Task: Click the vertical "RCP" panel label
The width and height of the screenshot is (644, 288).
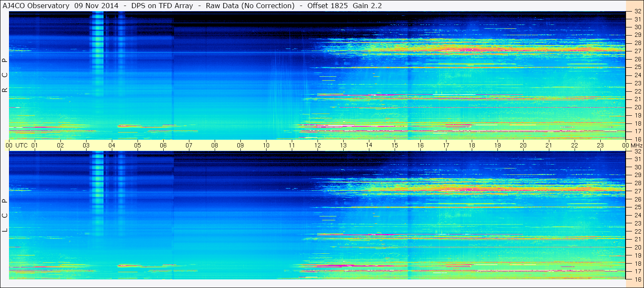Action: coord(5,75)
